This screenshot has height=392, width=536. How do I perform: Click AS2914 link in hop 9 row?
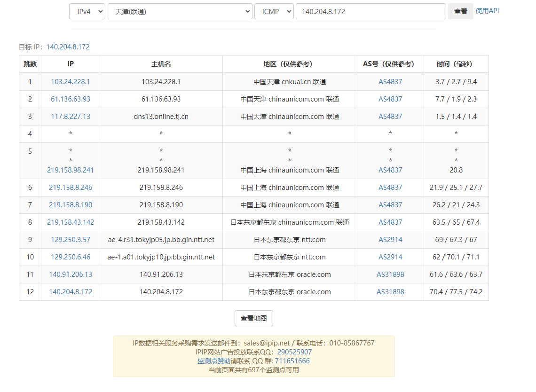coord(390,240)
